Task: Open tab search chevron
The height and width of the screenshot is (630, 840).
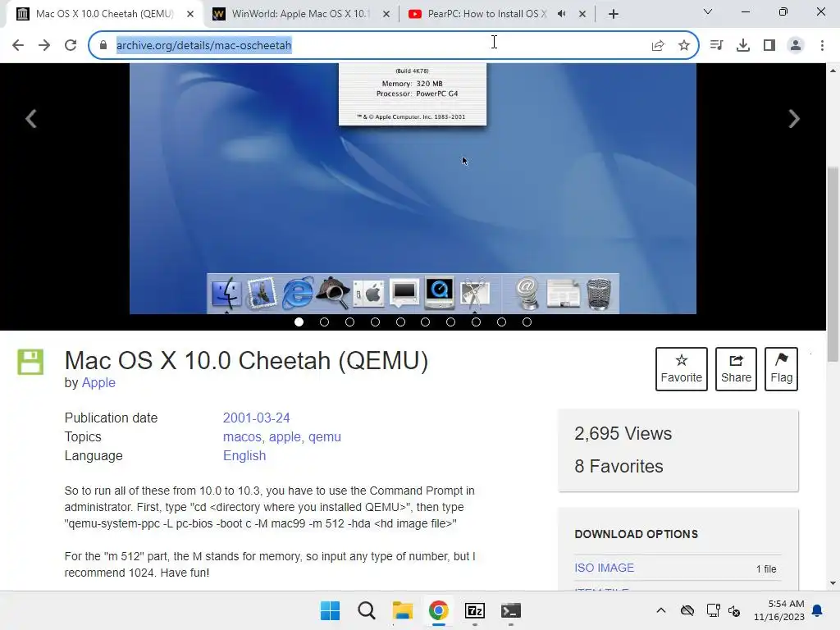Action: (x=708, y=11)
